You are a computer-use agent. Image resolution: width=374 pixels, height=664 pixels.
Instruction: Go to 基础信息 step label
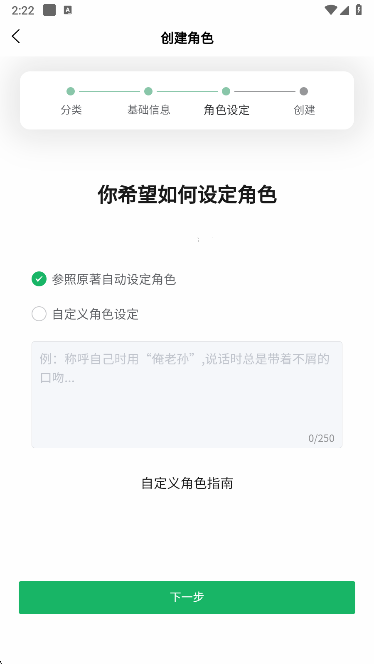pyautogui.click(x=149, y=110)
